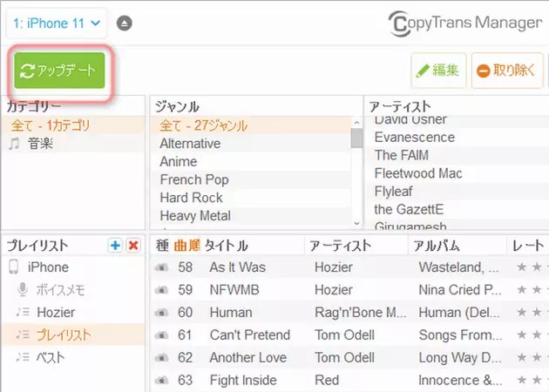
Task: Sort by アーティスト column in track list
Action: click(x=341, y=246)
